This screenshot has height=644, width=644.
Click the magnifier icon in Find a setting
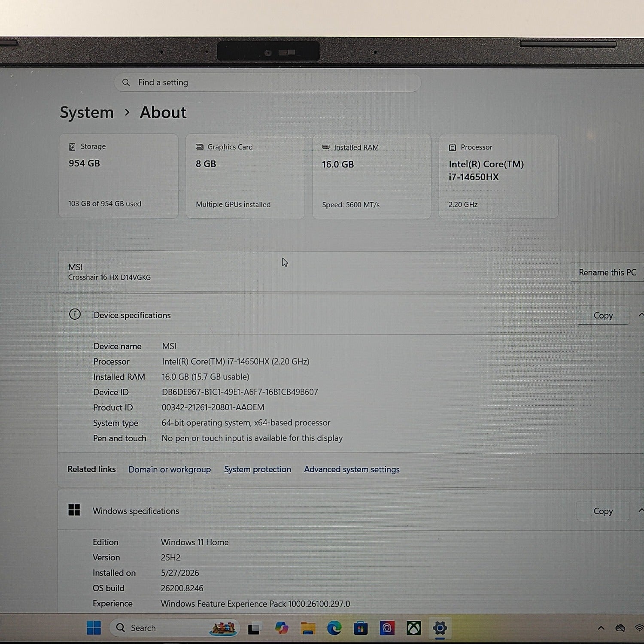[126, 82]
